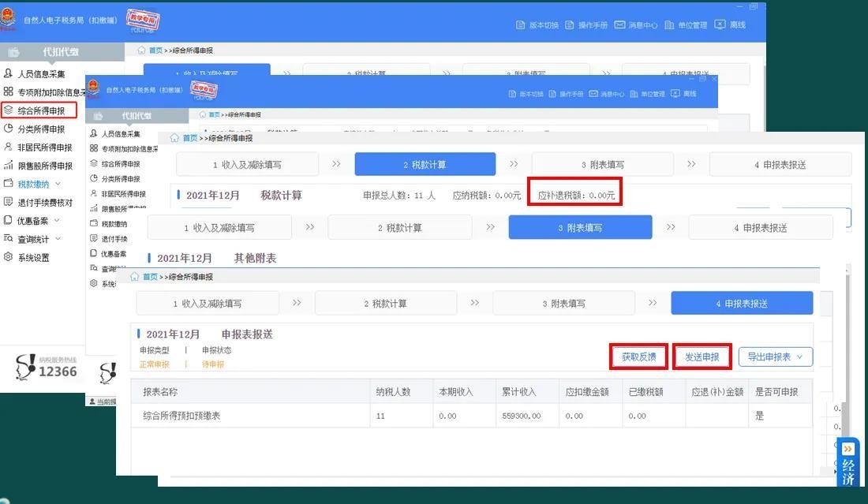The image size is (868, 504).
Task: Select 限售股所得申报 in the rearmost sidebar
Action: 45,166
